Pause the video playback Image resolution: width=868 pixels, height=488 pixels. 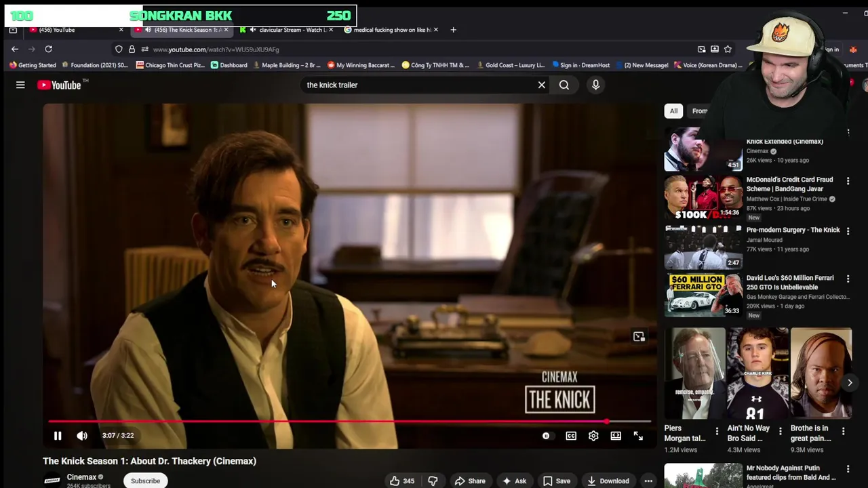(58, 436)
